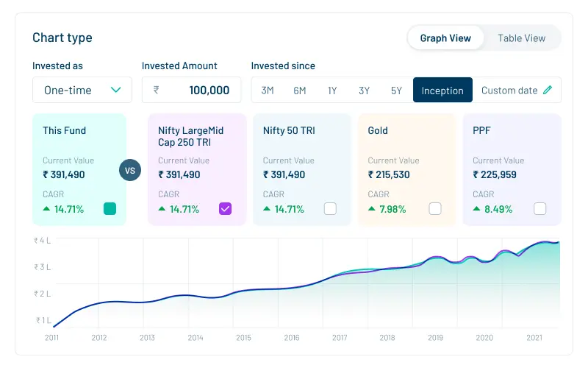Click the 2021 marker on chart axis
The image size is (588, 368).
pos(533,338)
